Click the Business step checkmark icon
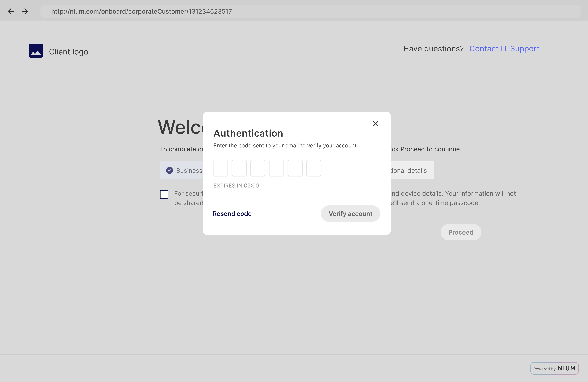 click(x=169, y=170)
